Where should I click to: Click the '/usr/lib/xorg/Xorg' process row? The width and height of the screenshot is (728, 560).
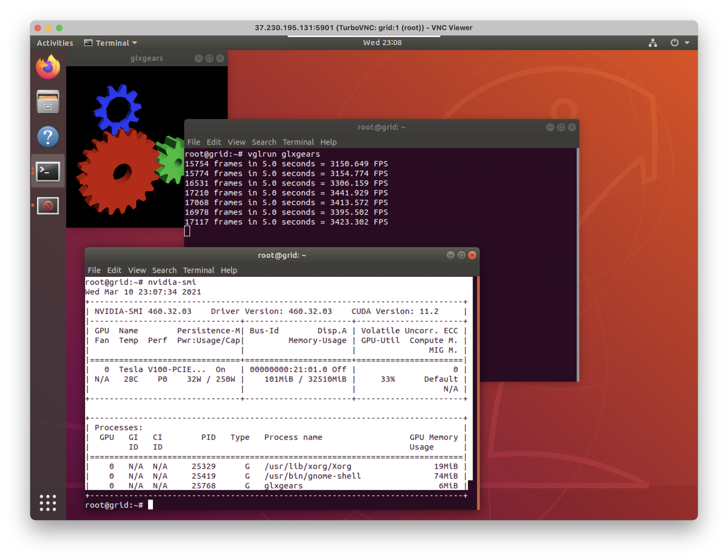pyautogui.click(x=276, y=467)
